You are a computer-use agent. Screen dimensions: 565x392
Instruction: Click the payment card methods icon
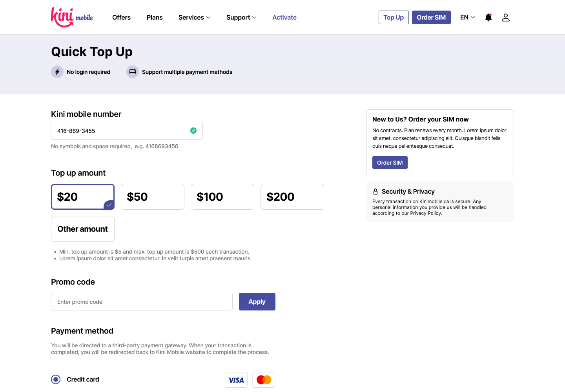(133, 72)
